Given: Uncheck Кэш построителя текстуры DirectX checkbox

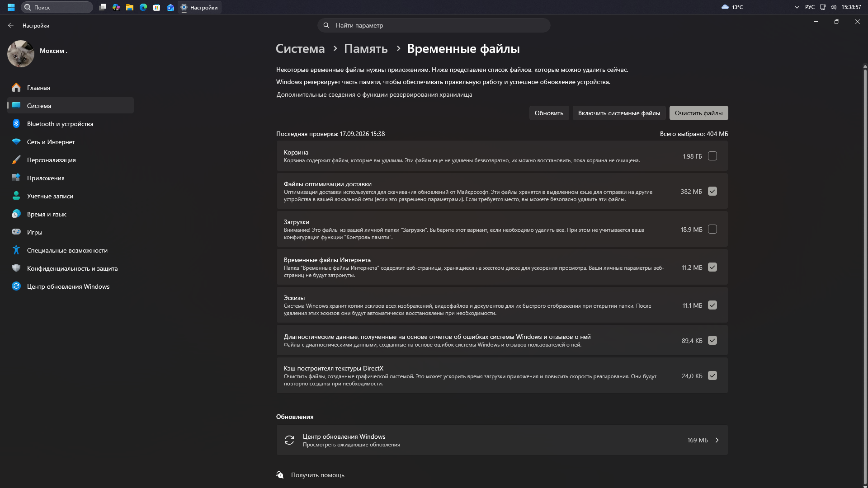Looking at the screenshot, I should pos(712,375).
